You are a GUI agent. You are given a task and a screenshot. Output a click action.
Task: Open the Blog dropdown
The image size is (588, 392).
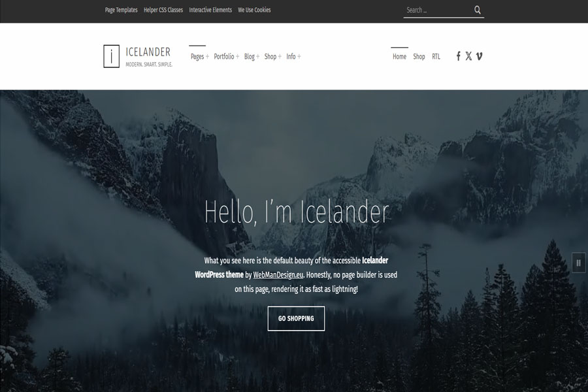250,56
